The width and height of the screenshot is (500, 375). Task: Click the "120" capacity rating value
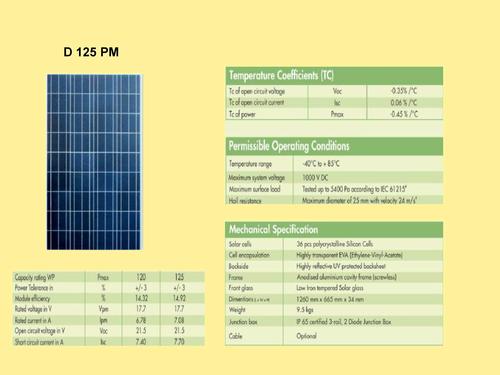(x=141, y=277)
